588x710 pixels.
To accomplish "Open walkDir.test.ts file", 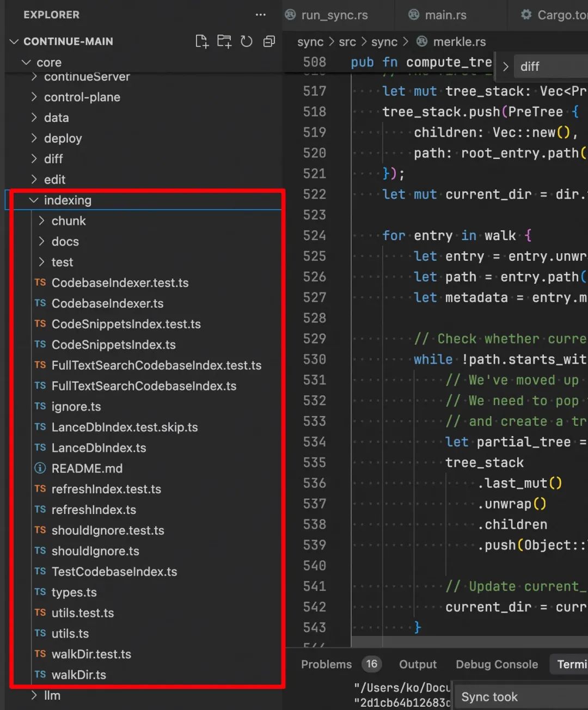I will [x=91, y=654].
